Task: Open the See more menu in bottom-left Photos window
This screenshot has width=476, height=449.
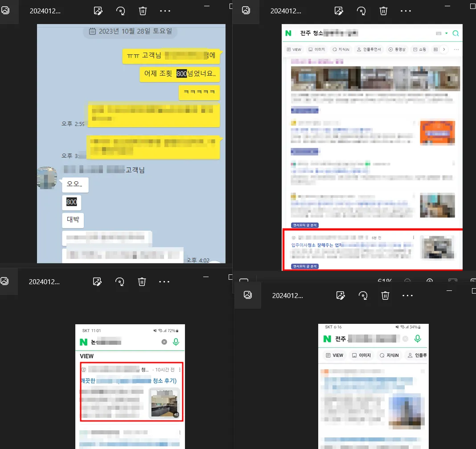Action: point(164,282)
